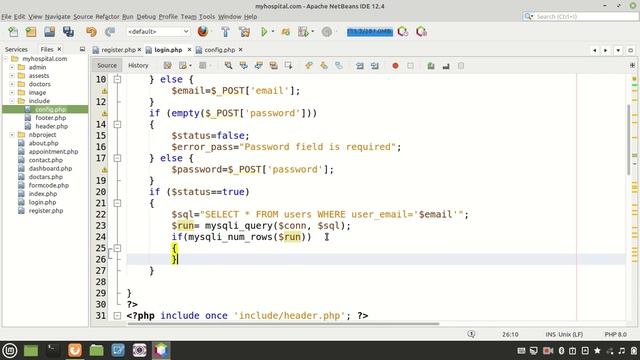
Task: Click the Redo arrow icon
Action: [x=110, y=32]
